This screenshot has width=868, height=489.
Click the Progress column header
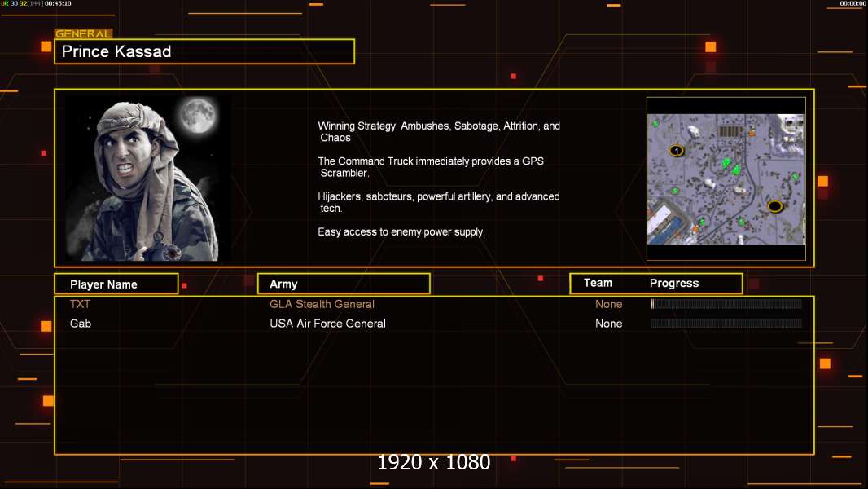(x=673, y=283)
